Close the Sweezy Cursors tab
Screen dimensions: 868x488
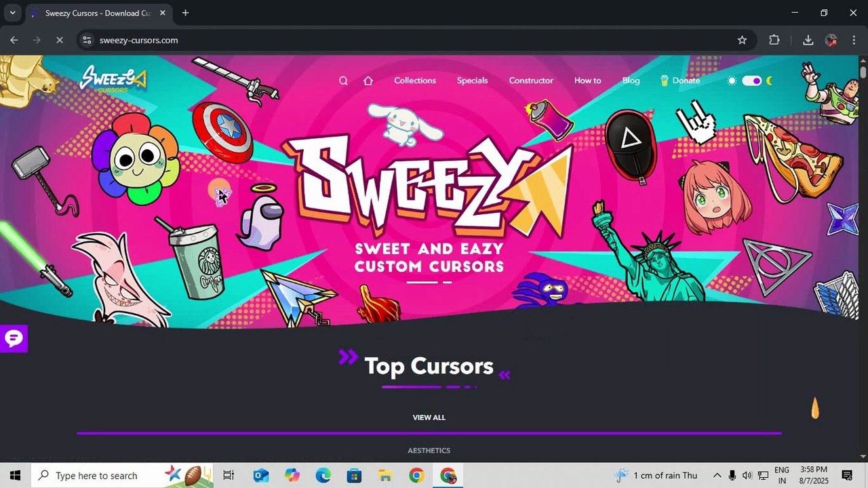point(163,13)
